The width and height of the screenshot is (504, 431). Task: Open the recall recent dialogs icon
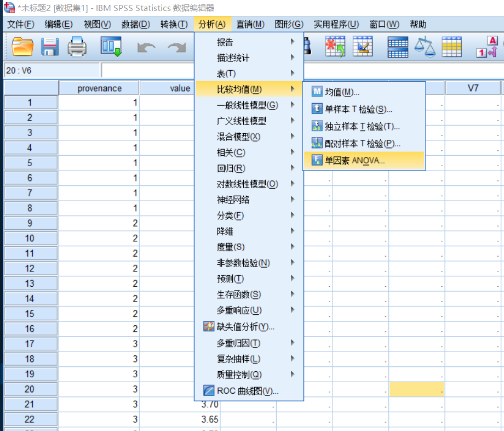(111, 47)
